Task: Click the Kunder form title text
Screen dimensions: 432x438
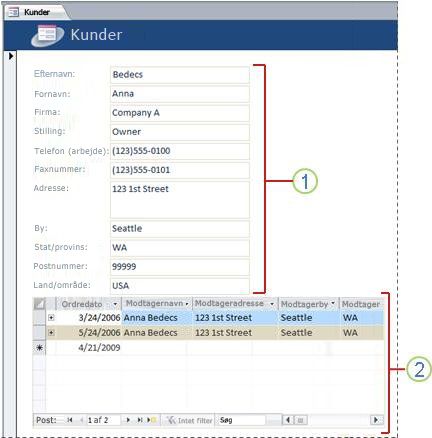Action: pos(96,35)
